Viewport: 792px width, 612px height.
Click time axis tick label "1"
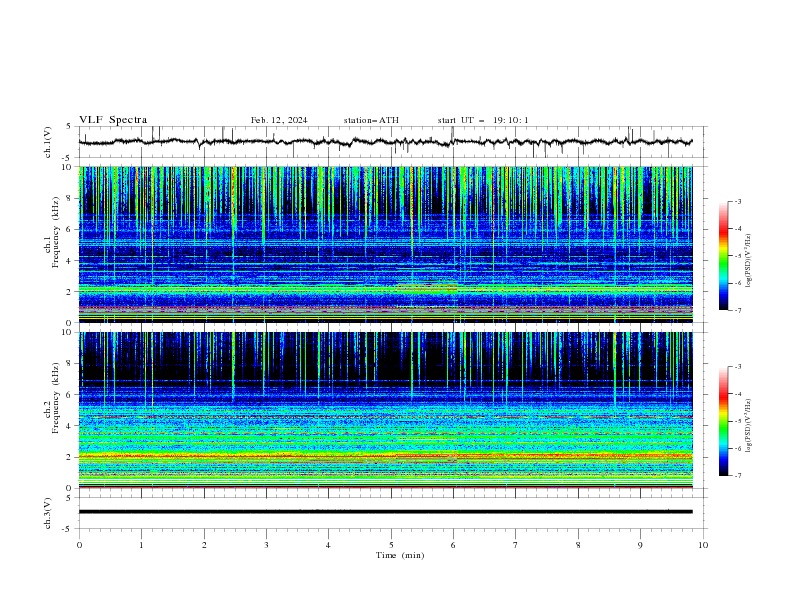[141, 545]
